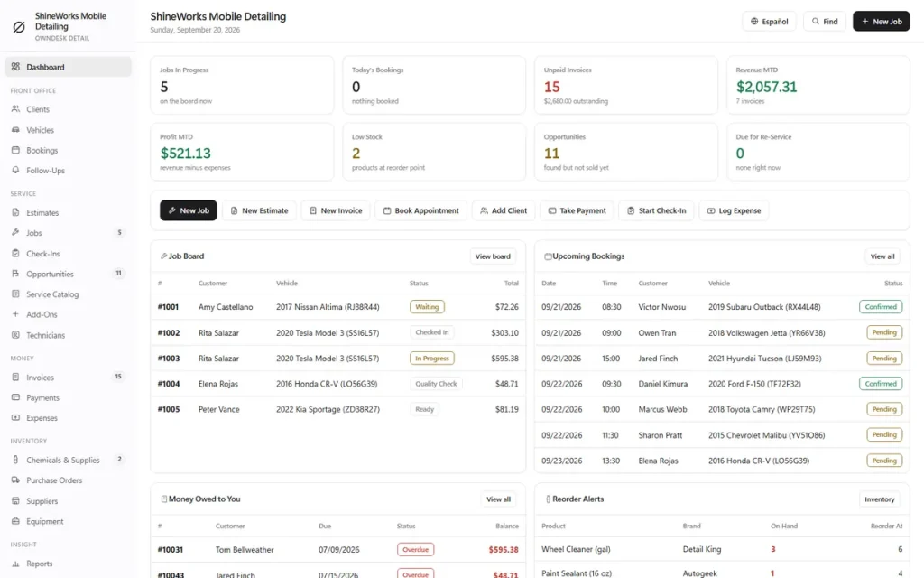Viewport: 924px width, 578px height.
Task: Click the New Job quick action button
Action: point(188,210)
